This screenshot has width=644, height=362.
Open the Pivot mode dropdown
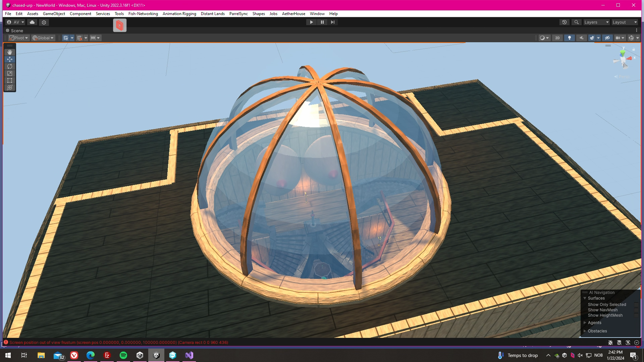coord(19,38)
